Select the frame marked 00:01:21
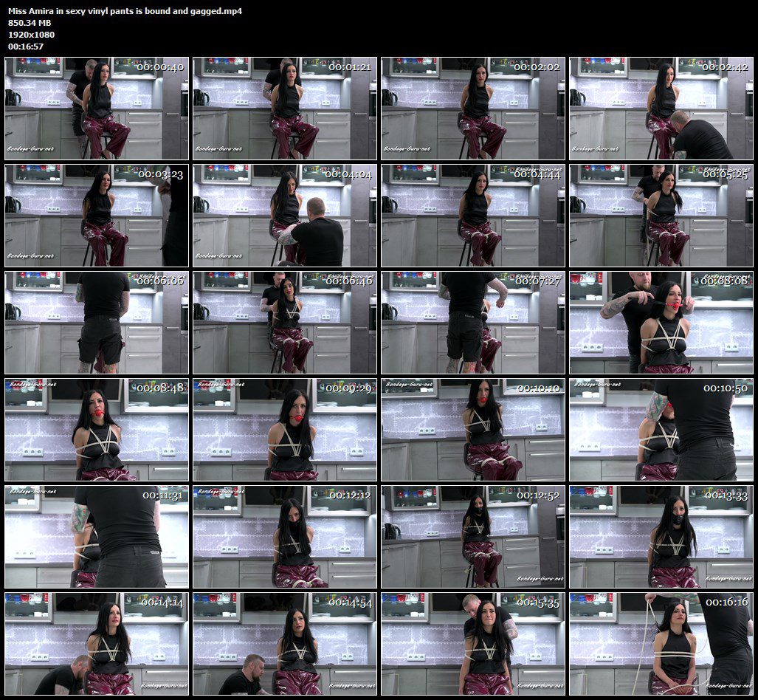758x700 pixels. pos(285,109)
